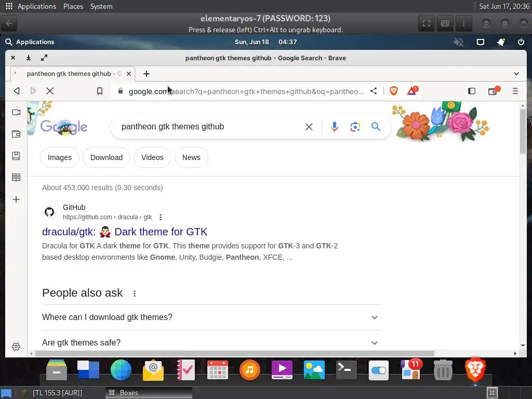Expand 'Are gtk themes safe?' question

pos(211,343)
